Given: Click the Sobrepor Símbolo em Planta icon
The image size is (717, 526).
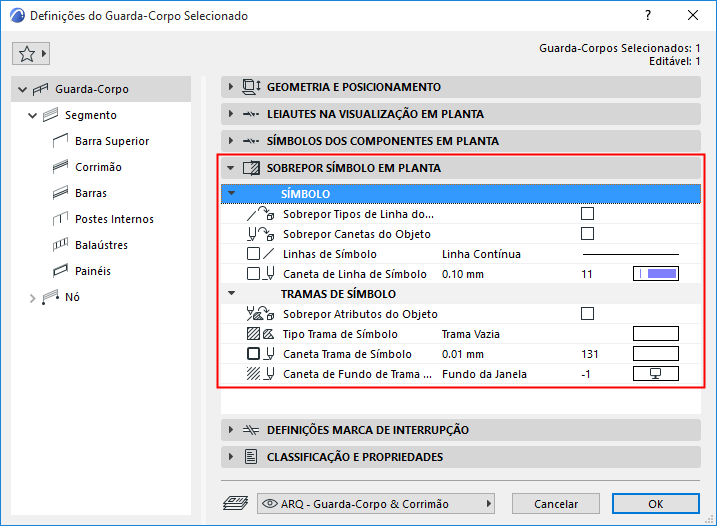Looking at the screenshot, I should pyautogui.click(x=251, y=168).
